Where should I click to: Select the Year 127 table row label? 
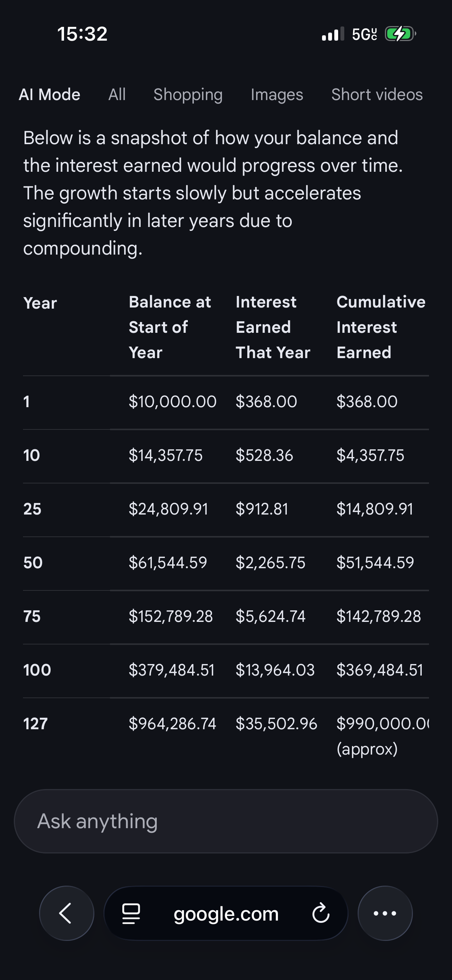click(x=35, y=723)
